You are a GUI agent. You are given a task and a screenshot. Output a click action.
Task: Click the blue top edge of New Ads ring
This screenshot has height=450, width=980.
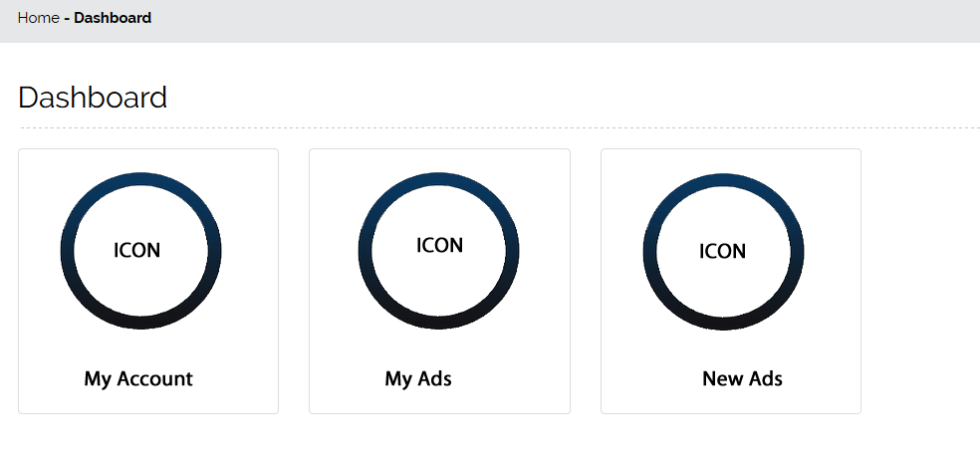pyautogui.click(x=723, y=179)
